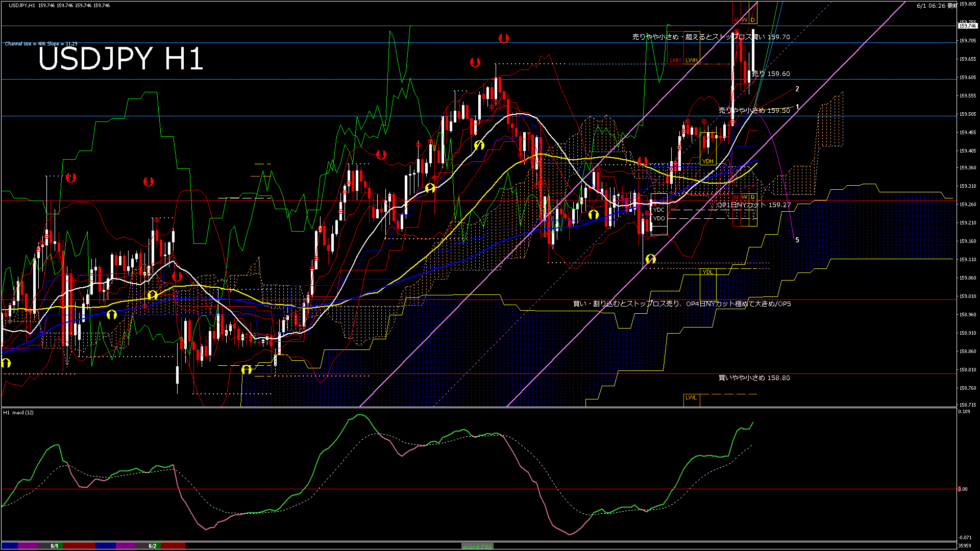Viewport: 980px width, 551px height.
Task: Click forecast line label 2
Action: tap(797, 89)
